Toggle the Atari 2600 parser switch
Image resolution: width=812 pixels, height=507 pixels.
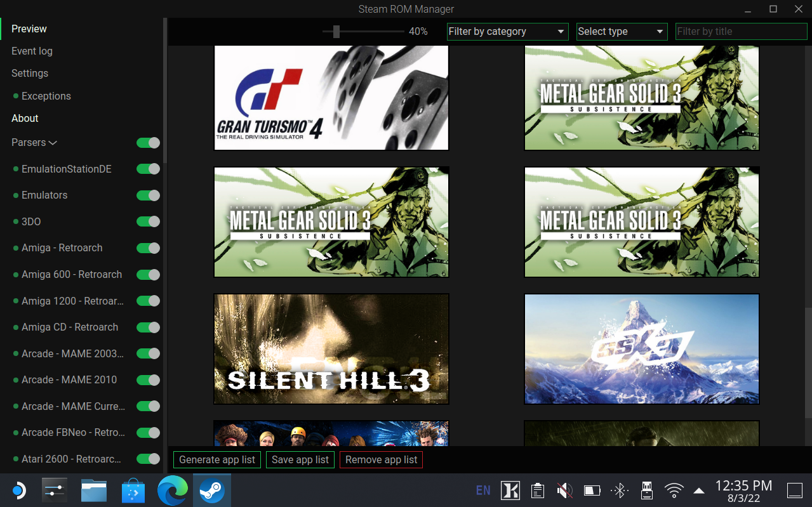coord(148,459)
